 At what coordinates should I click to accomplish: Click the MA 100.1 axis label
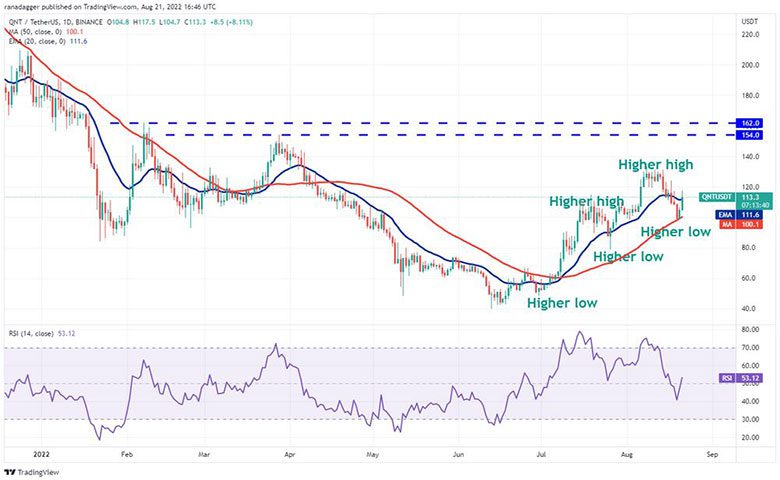[x=740, y=225]
